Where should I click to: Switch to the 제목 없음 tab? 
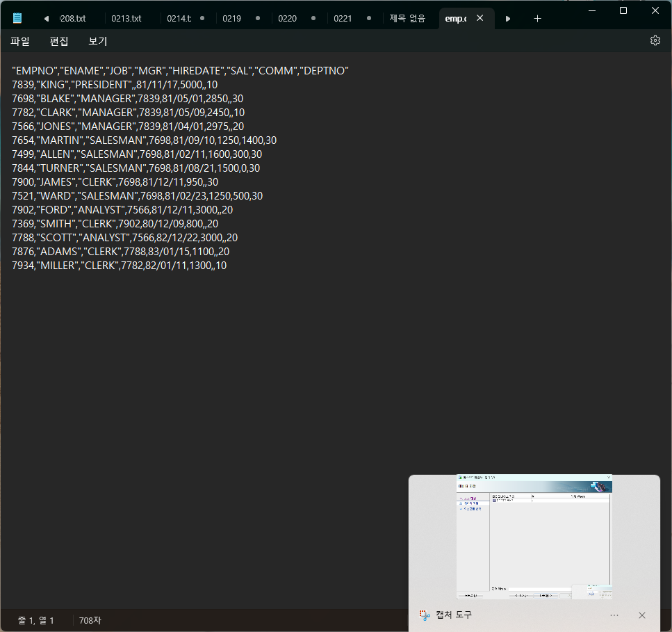tap(407, 19)
